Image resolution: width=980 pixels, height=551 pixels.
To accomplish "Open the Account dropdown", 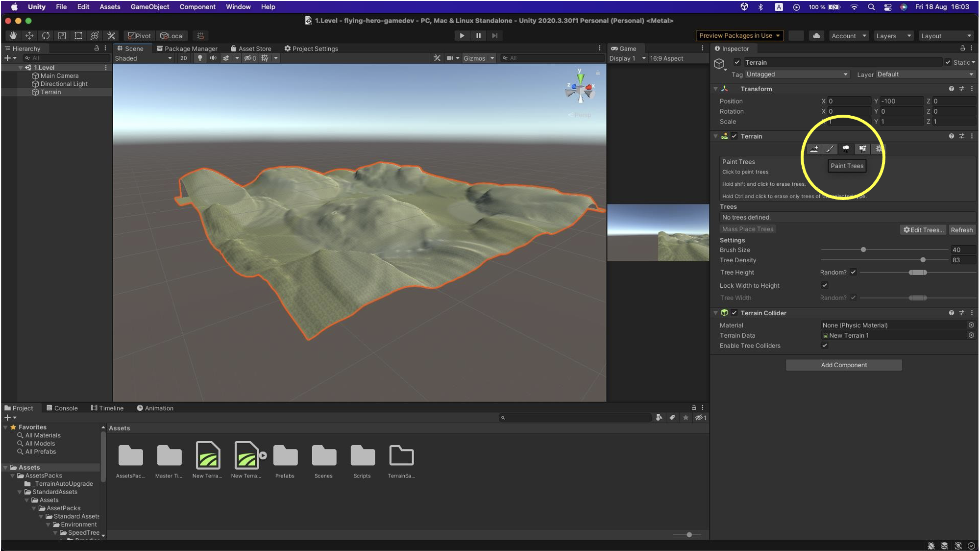I will [849, 36].
